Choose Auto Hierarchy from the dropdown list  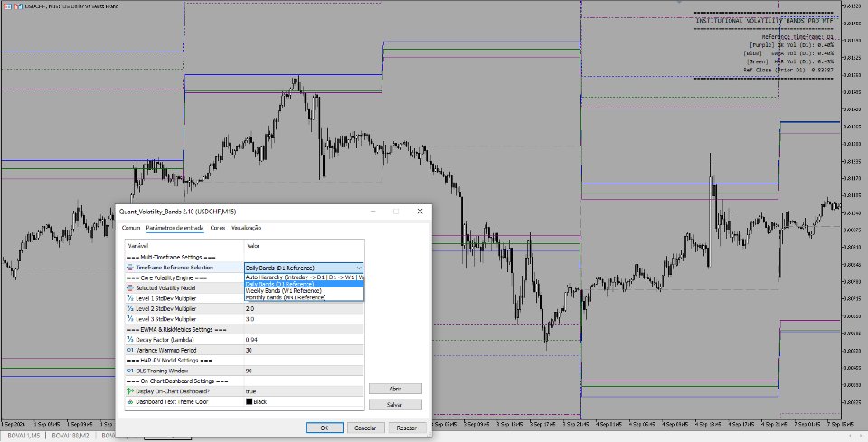pyautogui.click(x=304, y=277)
